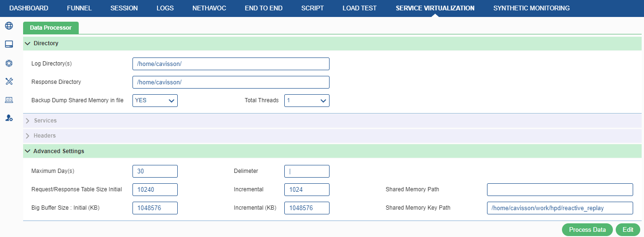This screenshot has width=644, height=237.
Task: Open the wrench and screwdriver tools icon
Action: pos(8,82)
